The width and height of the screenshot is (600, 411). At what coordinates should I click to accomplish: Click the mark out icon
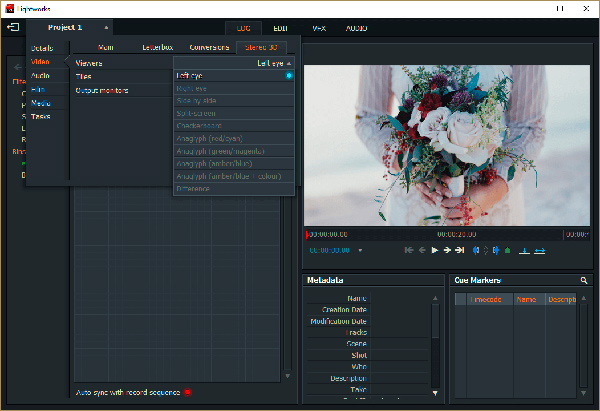pyautogui.click(x=497, y=250)
